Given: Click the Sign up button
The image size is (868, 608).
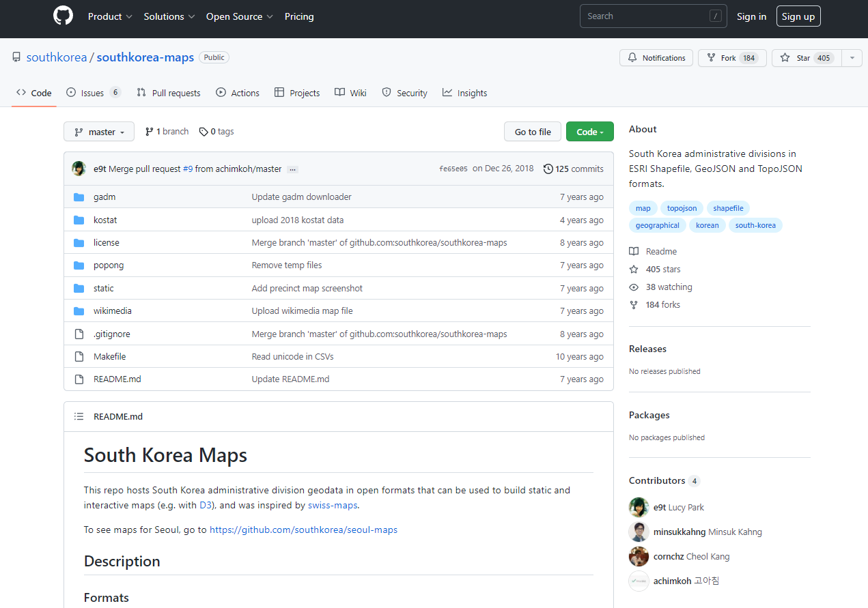Looking at the screenshot, I should point(798,16).
